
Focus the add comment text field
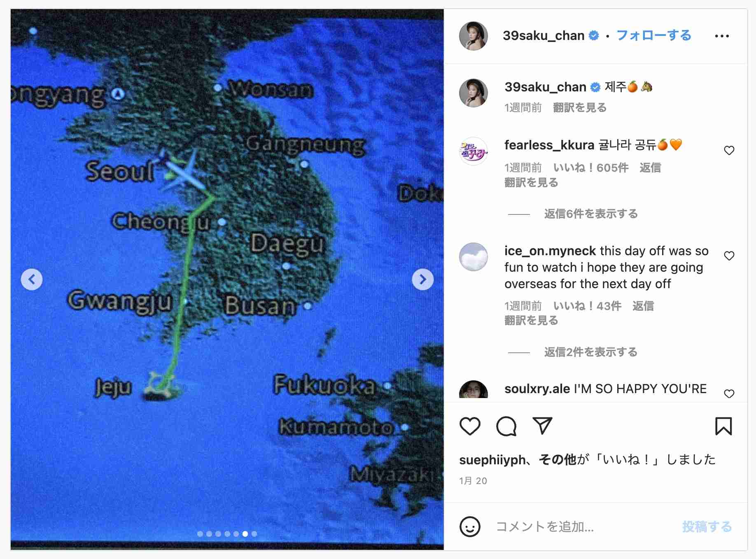pos(585,526)
